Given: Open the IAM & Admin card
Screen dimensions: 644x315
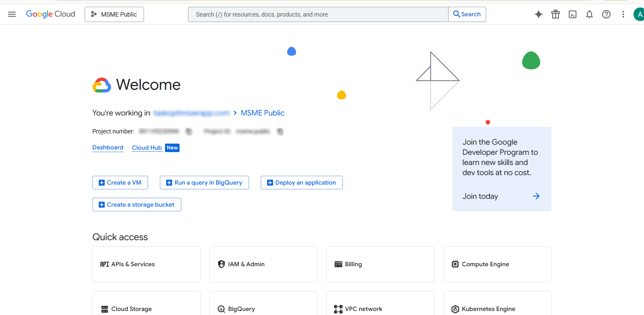Looking at the screenshot, I should click(264, 264).
